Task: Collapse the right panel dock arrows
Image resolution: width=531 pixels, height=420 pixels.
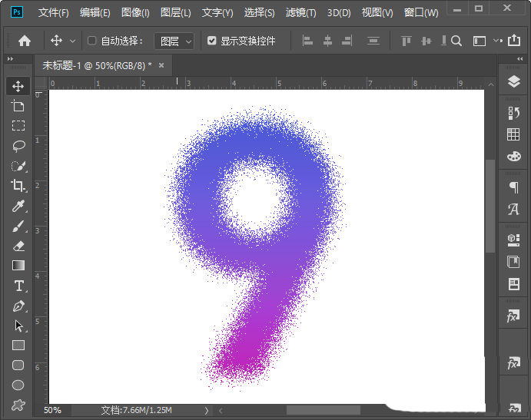Action: pos(519,59)
